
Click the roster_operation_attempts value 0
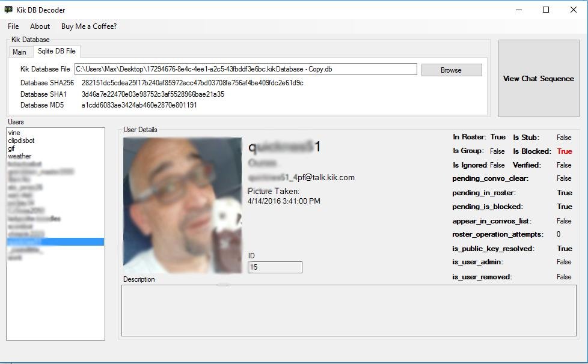pyautogui.click(x=559, y=234)
